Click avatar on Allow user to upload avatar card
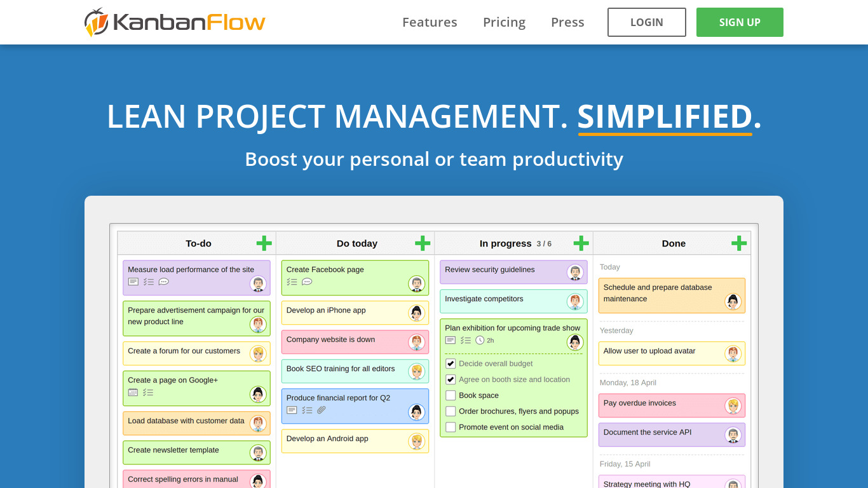This screenshot has height=488, width=868. click(x=733, y=354)
